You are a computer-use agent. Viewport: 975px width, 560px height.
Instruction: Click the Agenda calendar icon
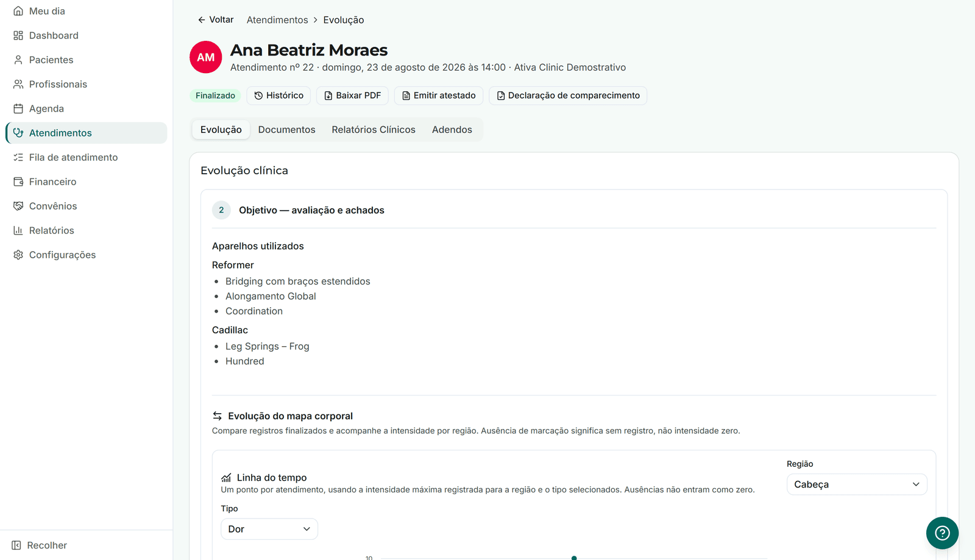[18, 108]
